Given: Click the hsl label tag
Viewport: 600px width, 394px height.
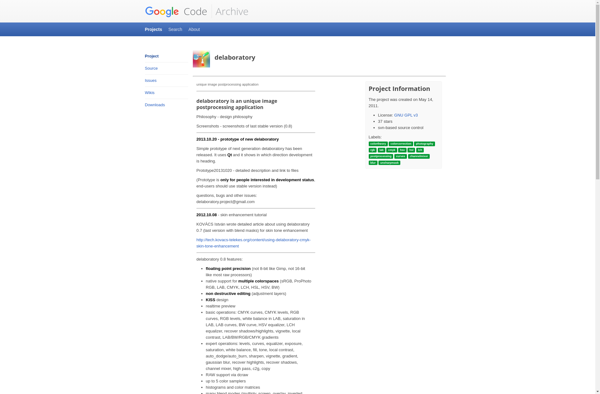Looking at the screenshot, I should coord(411,150).
